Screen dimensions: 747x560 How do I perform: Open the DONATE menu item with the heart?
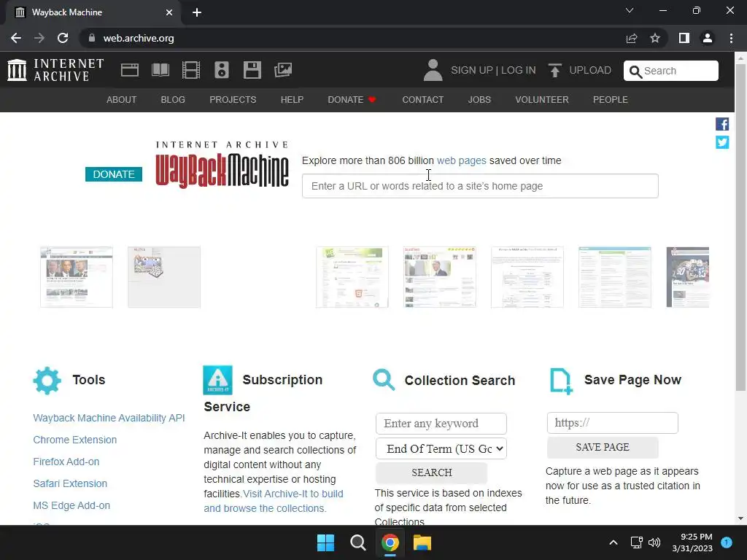click(352, 99)
